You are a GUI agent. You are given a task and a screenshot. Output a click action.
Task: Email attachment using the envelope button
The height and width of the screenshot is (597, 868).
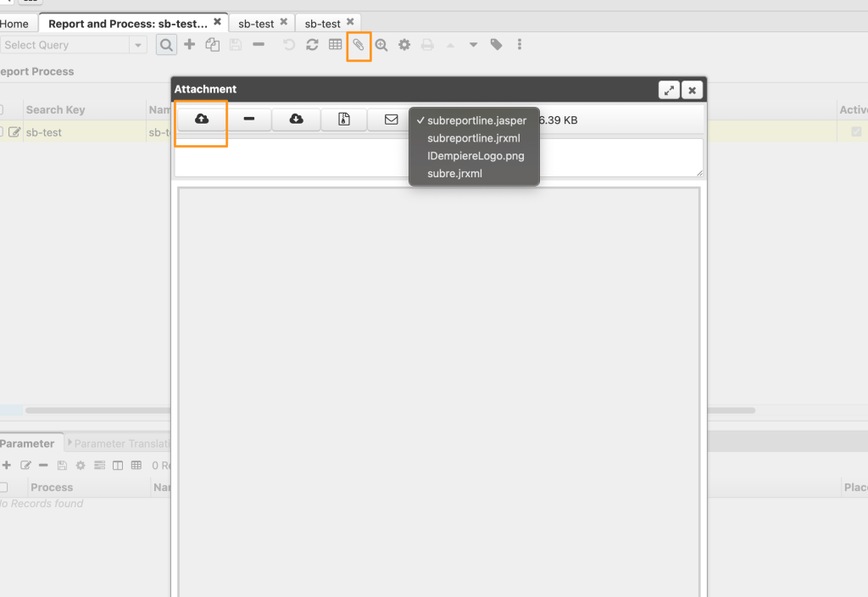point(391,119)
